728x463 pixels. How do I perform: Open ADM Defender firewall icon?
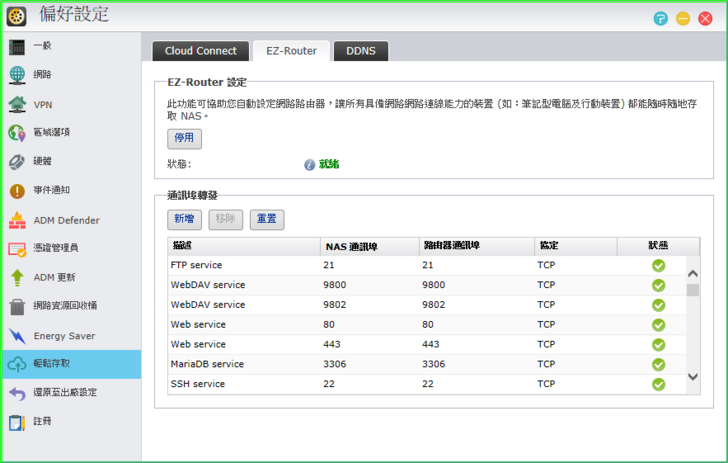point(17,220)
